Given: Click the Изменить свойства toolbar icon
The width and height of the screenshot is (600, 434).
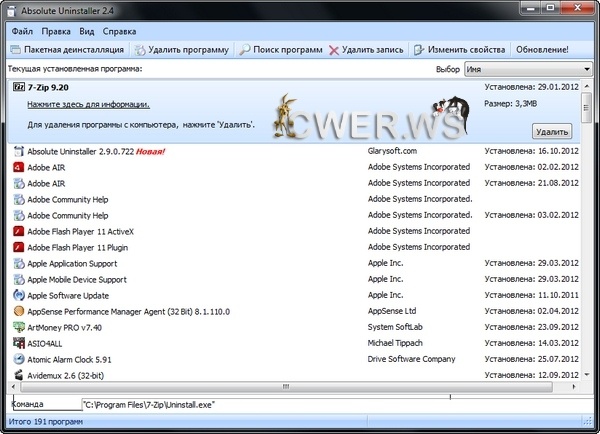Looking at the screenshot, I should [x=418, y=49].
